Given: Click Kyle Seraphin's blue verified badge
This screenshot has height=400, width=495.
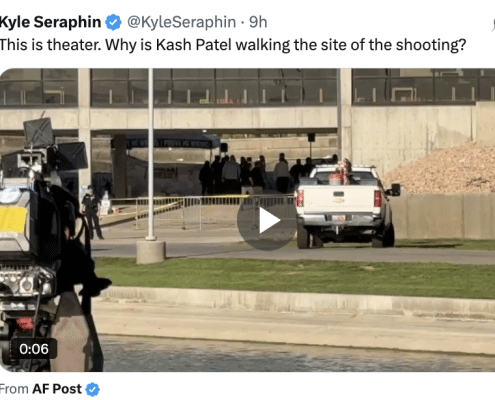Looking at the screenshot, I should tap(113, 22).
